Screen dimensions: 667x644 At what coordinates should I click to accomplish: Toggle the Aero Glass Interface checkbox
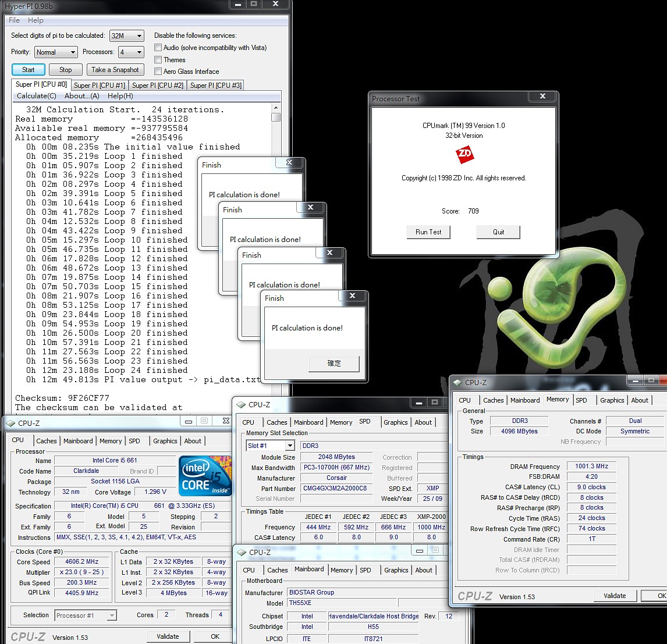pyautogui.click(x=158, y=72)
